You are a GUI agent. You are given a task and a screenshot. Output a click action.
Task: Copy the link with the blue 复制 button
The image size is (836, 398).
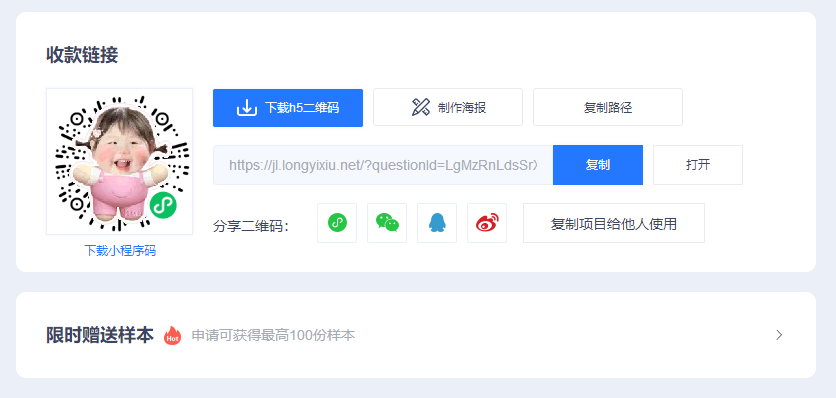(598, 165)
